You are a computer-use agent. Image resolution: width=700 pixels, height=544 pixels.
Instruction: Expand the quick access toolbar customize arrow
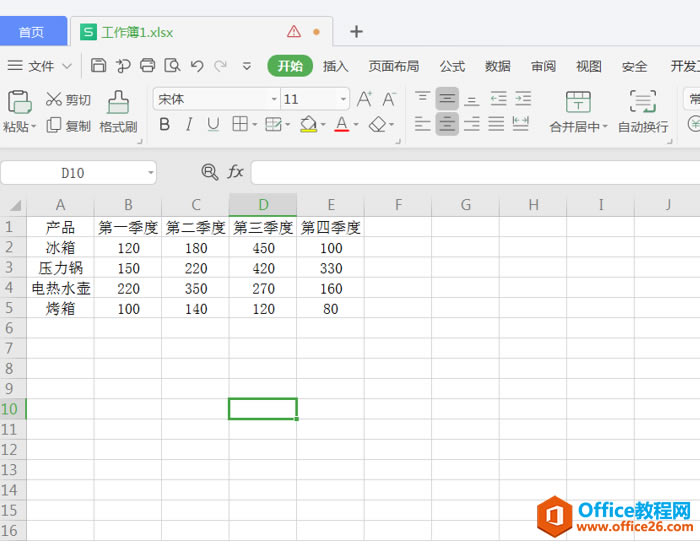(246, 66)
